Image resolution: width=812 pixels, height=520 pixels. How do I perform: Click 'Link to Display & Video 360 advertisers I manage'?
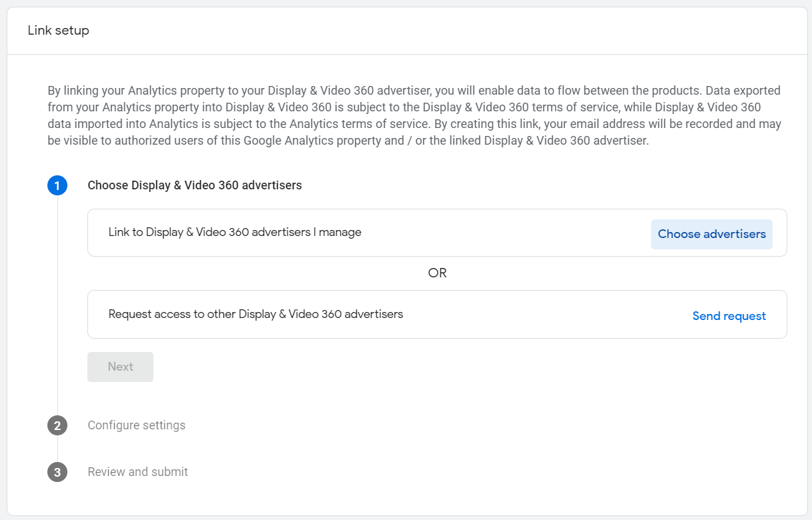(x=235, y=233)
